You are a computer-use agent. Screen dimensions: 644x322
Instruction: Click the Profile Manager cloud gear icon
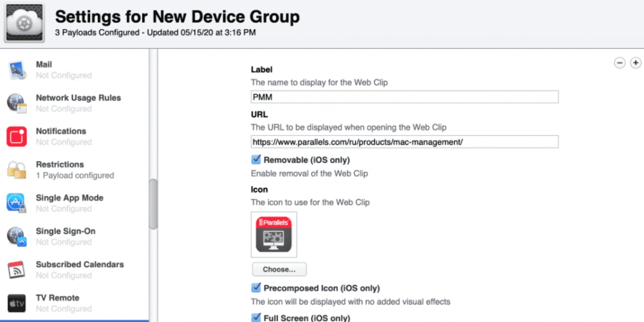coord(24,23)
